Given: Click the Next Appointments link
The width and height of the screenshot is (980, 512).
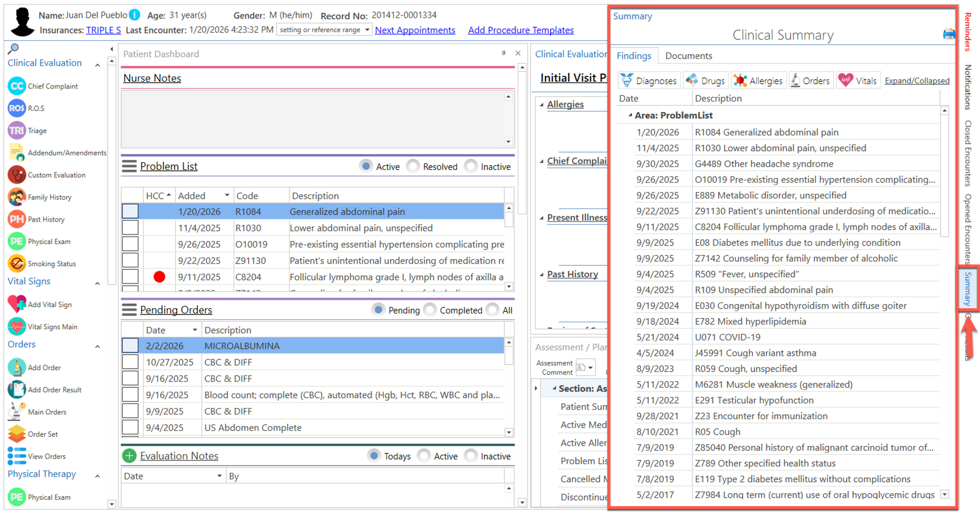Looking at the screenshot, I should (415, 30).
